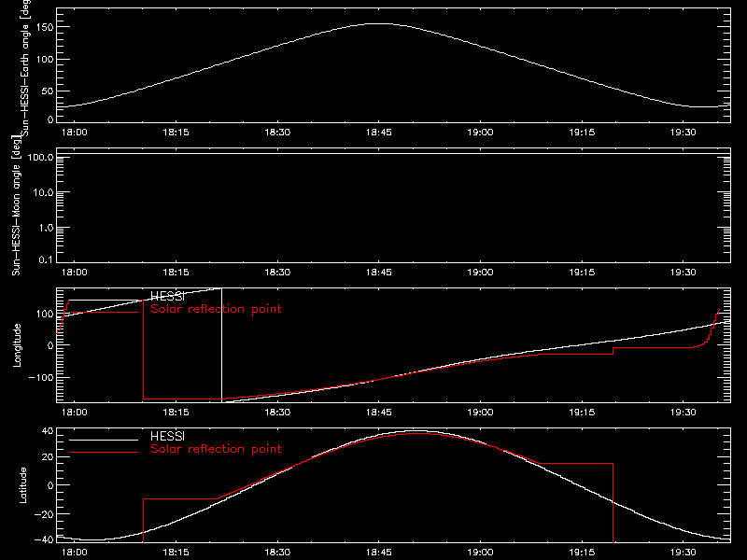The height and width of the screenshot is (560, 747).
Task: Select the 1.0 tick on the Moon angle plot
Action: (x=46, y=228)
